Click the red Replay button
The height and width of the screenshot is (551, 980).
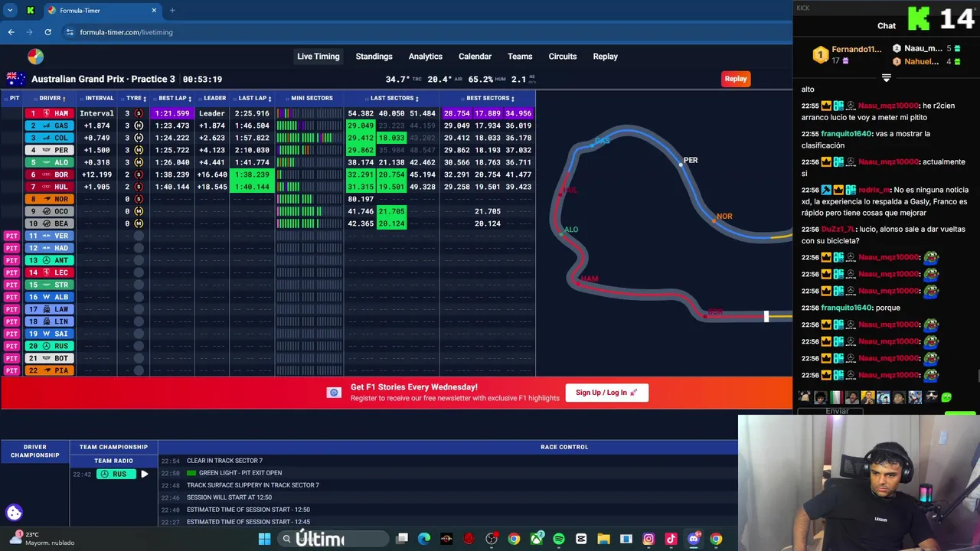[x=736, y=79]
